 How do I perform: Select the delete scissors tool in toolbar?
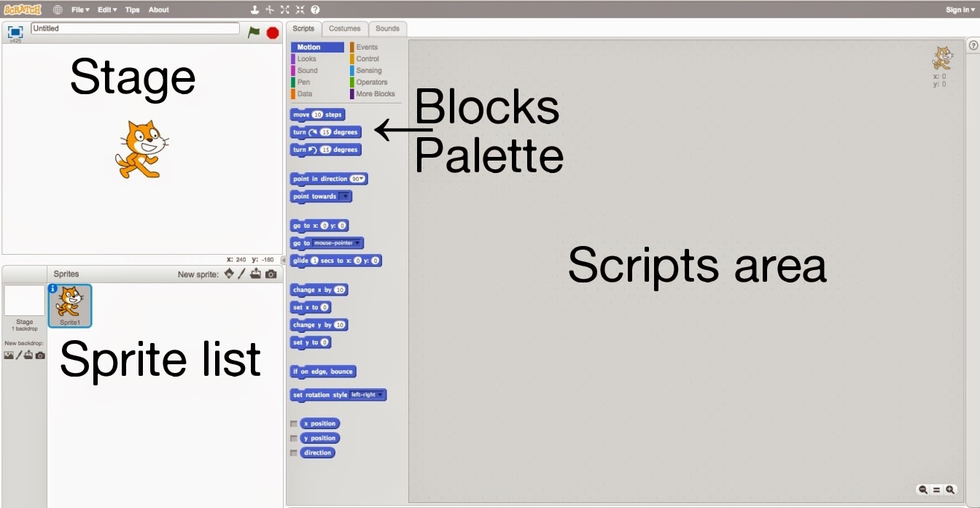[270, 9]
